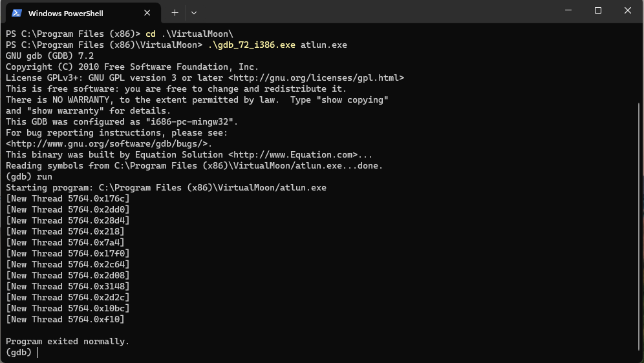Click the 'and "show warranty" for details.' line
This screenshot has height=363, width=644.
[x=89, y=110]
